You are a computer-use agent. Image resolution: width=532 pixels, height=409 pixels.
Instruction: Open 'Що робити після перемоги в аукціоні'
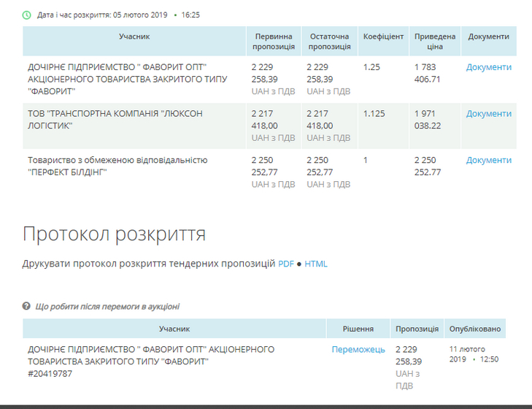click(x=107, y=307)
